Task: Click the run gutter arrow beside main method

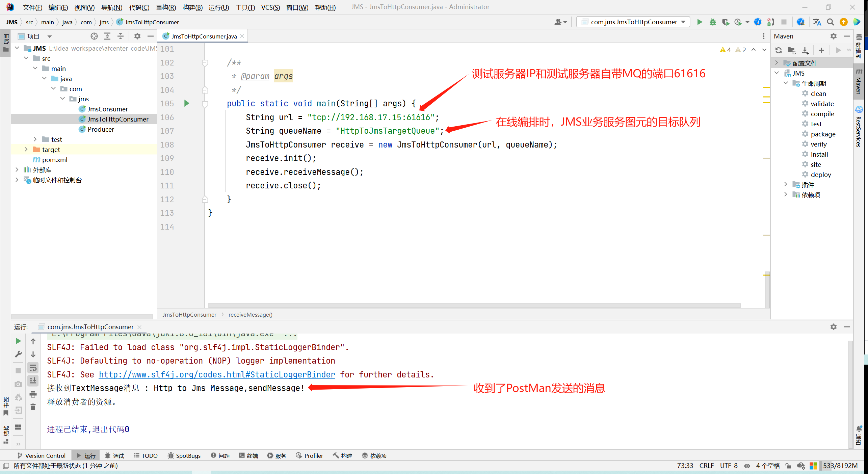Action: (x=187, y=103)
